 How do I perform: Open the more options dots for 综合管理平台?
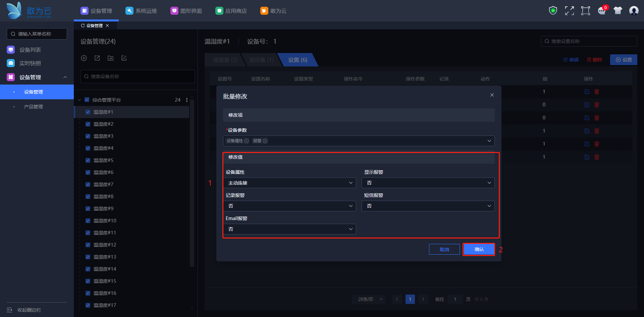(187, 100)
